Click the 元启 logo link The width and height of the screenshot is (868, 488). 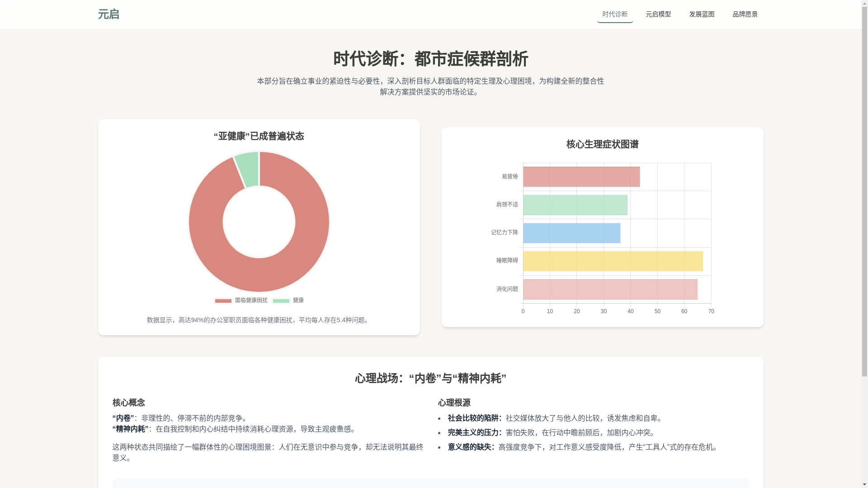(x=108, y=14)
